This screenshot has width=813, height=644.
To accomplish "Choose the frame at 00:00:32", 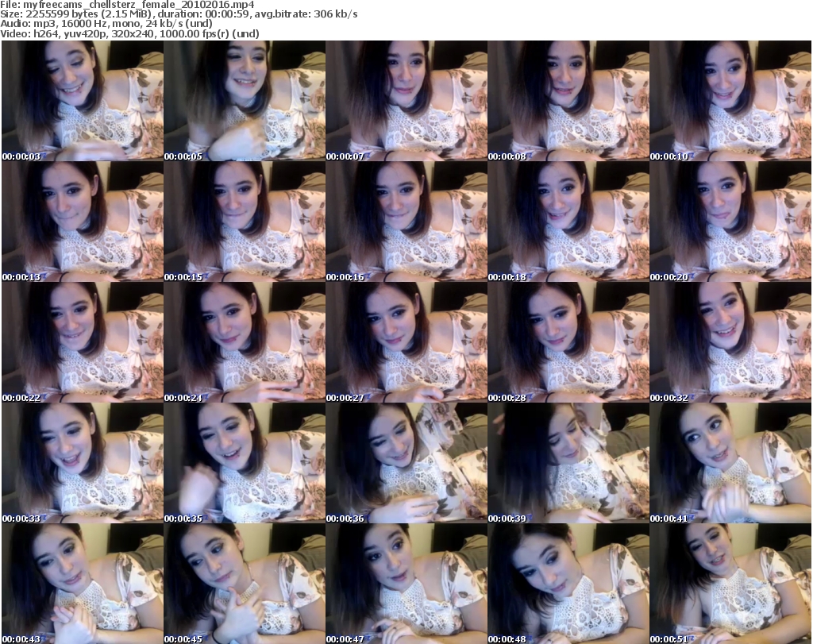I will pos(730,342).
